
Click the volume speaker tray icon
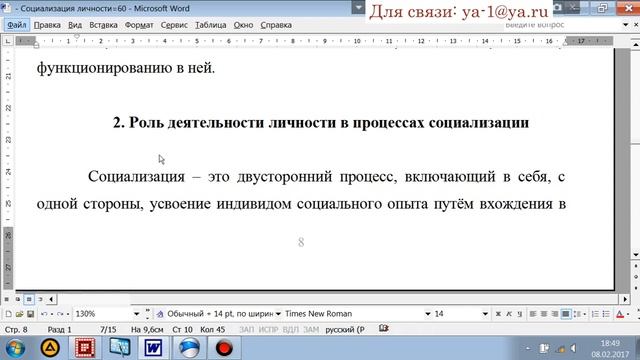[x=573, y=349]
